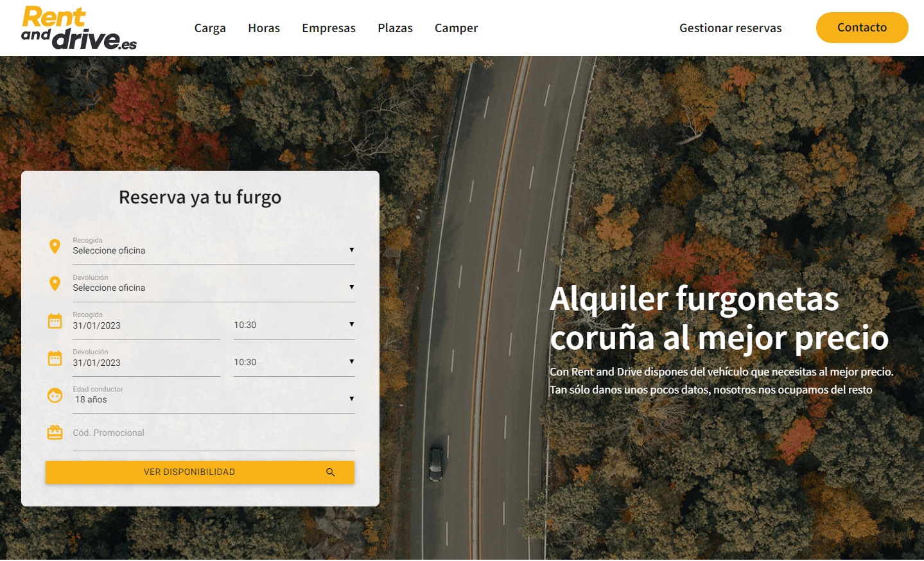The height and width of the screenshot is (561, 924).
Task: Open the return time 10:30 dropdown
Action: click(x=294, y=363)
